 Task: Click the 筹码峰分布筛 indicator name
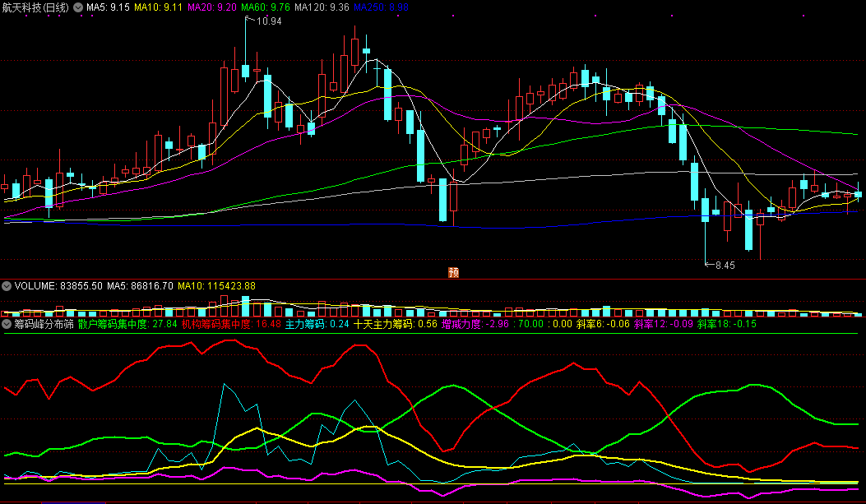pyautogui.click(x=44, y=324)
